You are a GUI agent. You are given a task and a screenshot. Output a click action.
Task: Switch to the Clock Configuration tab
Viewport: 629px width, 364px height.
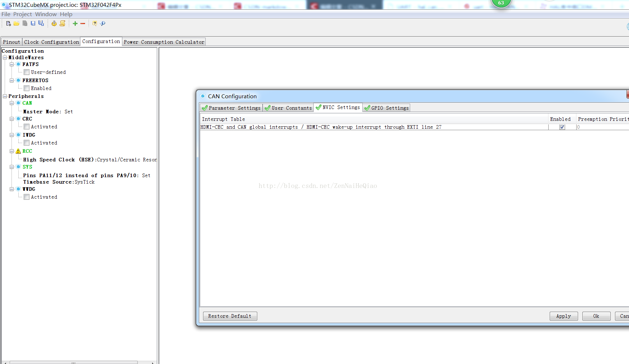(51, 42)
